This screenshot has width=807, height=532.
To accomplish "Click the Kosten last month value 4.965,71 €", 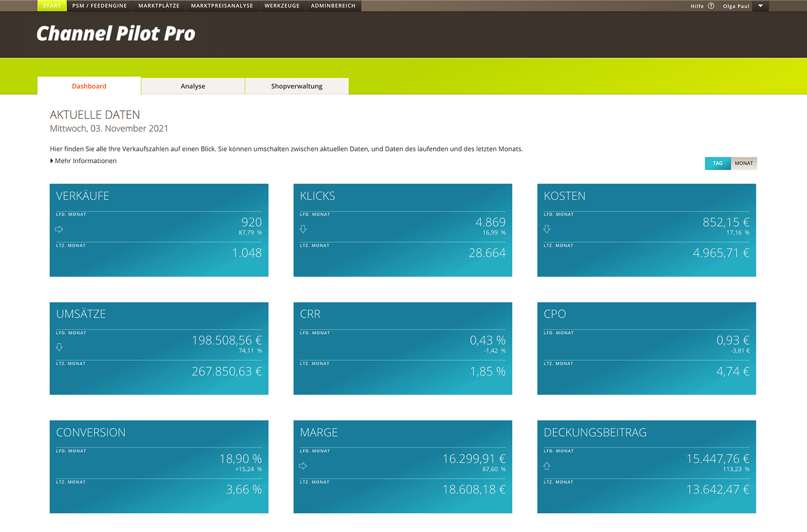I will [x=721, y=253].
